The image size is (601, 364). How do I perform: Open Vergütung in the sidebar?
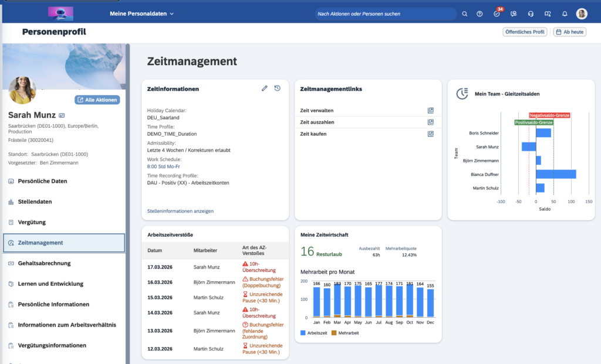click(x=32, y=222)
